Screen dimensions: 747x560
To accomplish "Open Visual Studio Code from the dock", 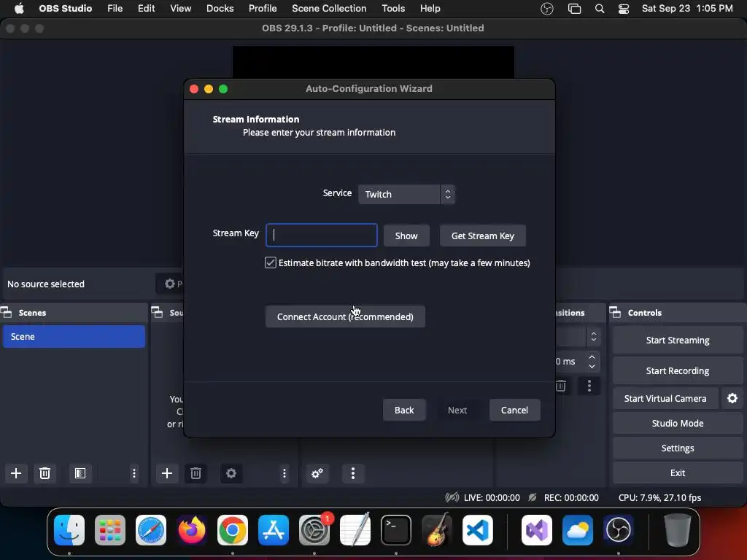I will click(478, 530).
